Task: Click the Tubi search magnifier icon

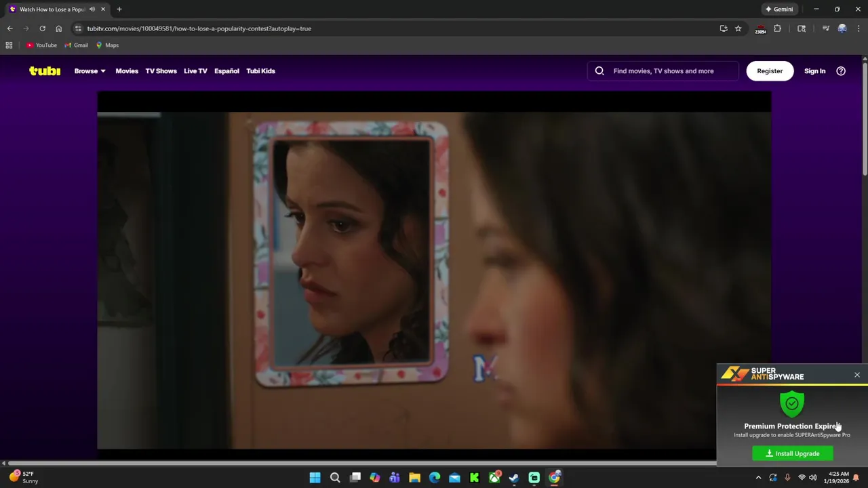Action: tap(599, 70)
